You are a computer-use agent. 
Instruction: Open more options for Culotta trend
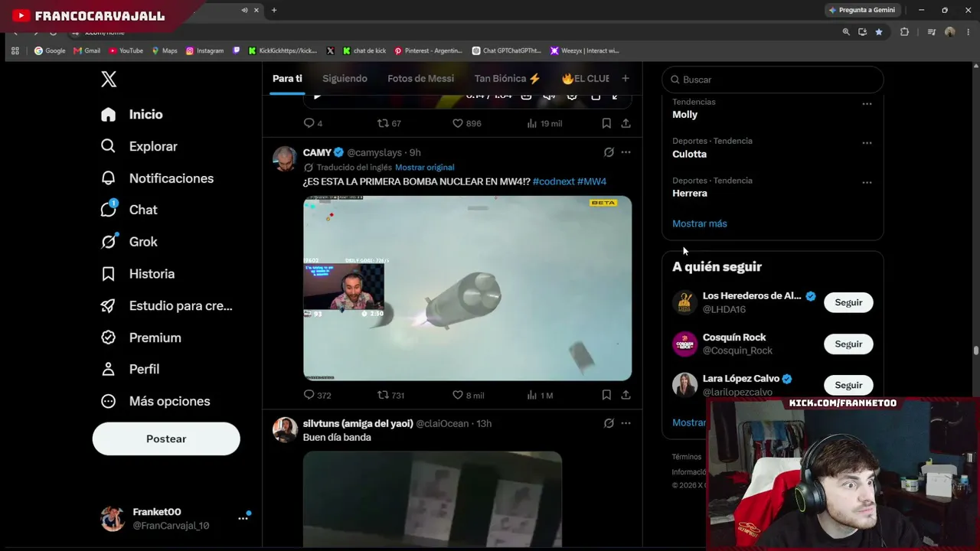tap(867, 142)
